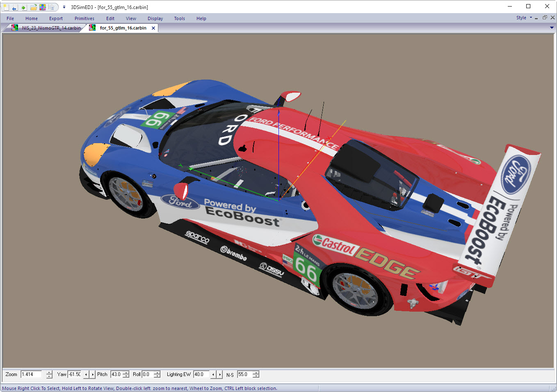Click the N-S lighting value field

tap(245, 374)
